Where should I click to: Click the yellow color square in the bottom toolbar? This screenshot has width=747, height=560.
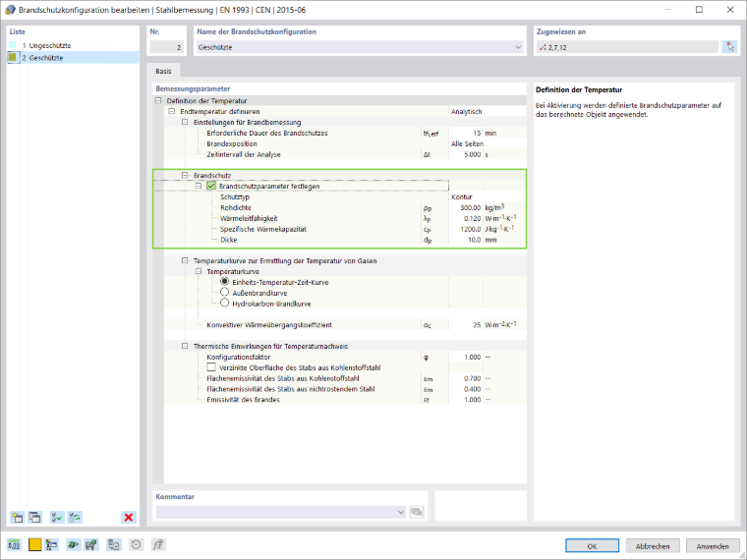[x=34, y=544]
